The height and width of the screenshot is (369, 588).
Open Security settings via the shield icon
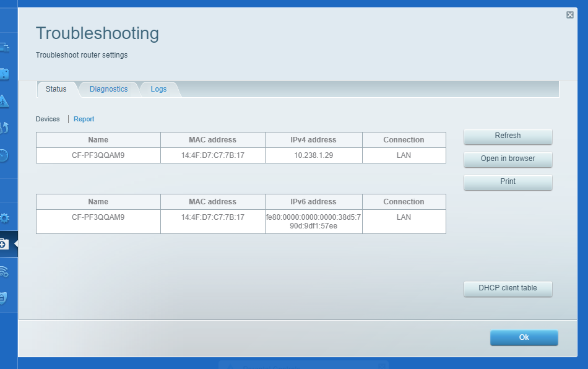pyautogui.click(x=6, y=298)
